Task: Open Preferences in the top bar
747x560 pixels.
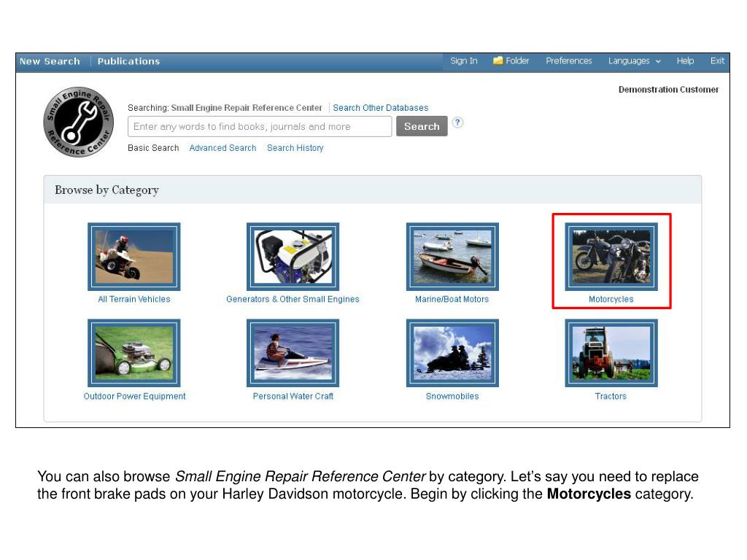Action: point(569,61)
